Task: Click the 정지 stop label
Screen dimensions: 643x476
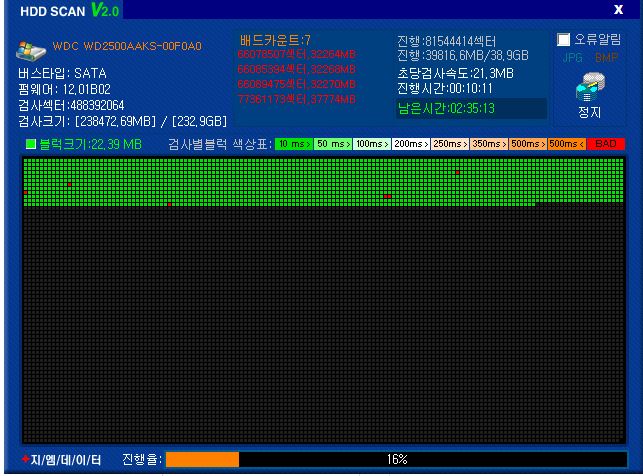Action: coord(590,112)
